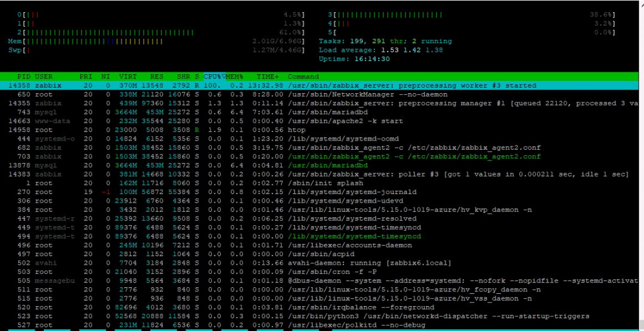Click the NI column header
Screen dimensions: 644x331
pos(105,77)
